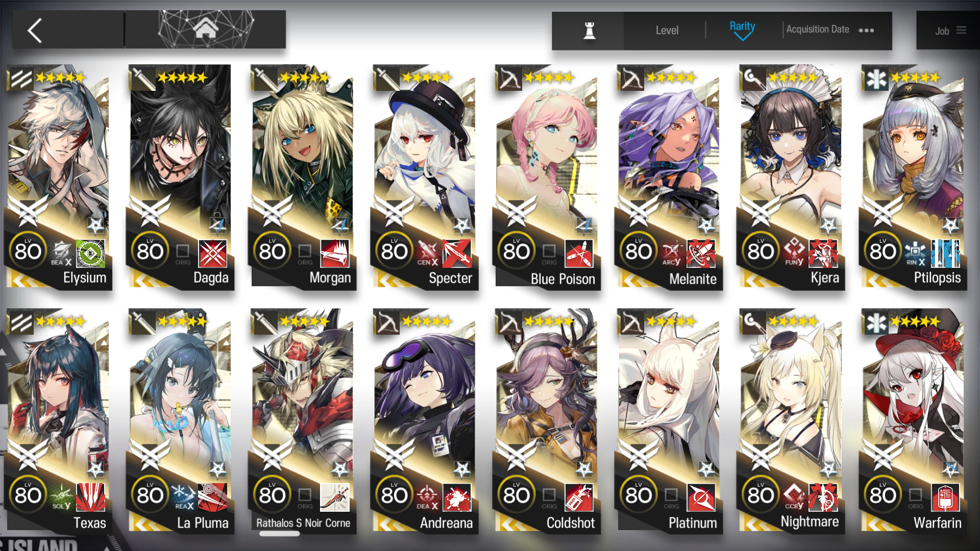Toggle Rarity sort direction arrow

pyautogui.click(x=743, y=37)
